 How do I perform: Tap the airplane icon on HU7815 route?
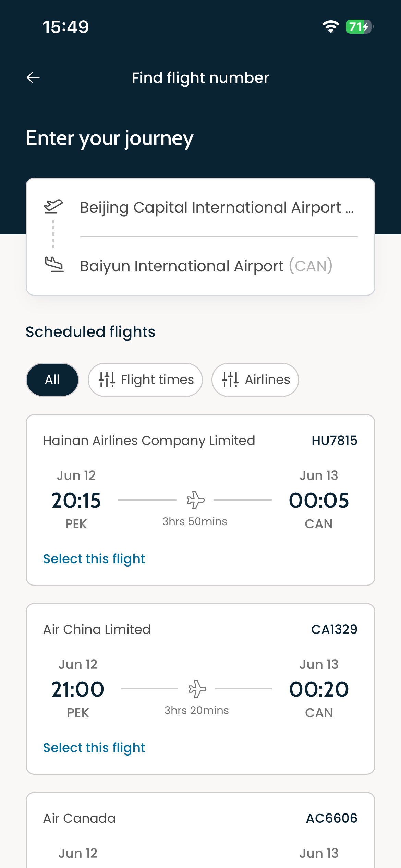[195, 500]
